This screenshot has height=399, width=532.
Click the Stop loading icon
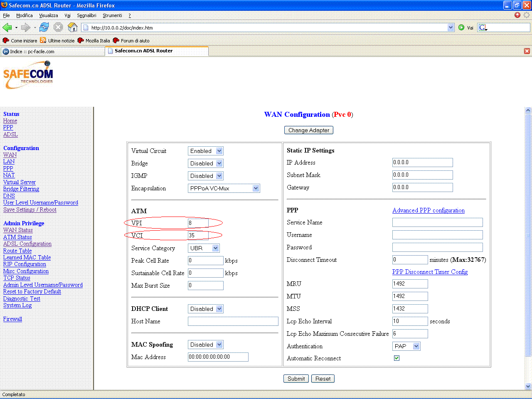tap(58, 27)
